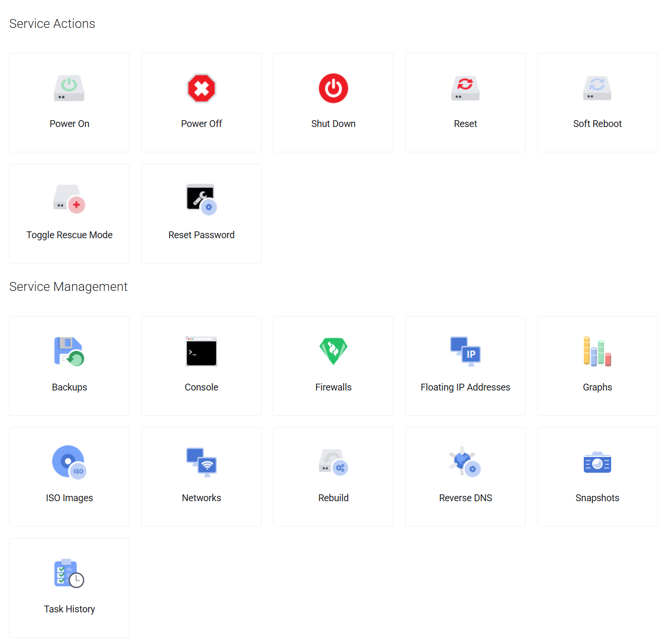The image size is (667, 644).
Task: Toggle Rescue Mode icon
Action: pos(69,199)
